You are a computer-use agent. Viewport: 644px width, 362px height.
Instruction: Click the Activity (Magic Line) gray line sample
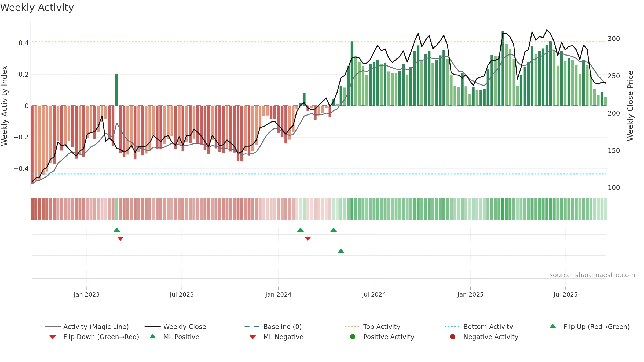[53, 327]
